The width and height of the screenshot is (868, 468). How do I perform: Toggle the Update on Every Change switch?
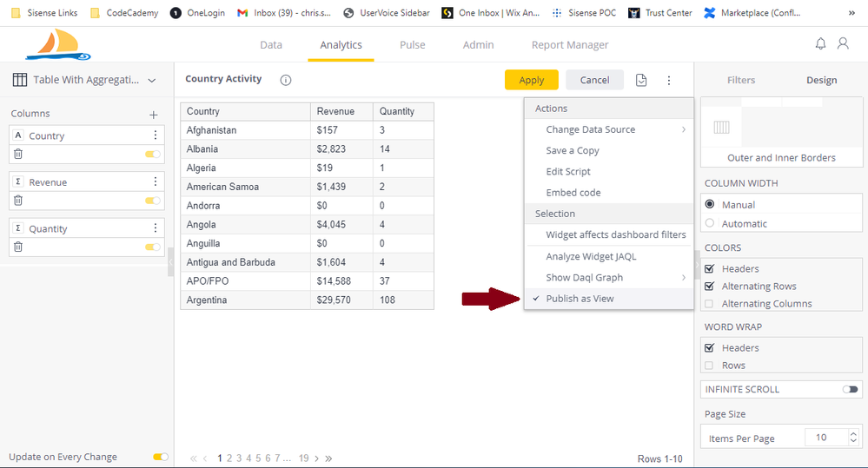pos(160,457)
